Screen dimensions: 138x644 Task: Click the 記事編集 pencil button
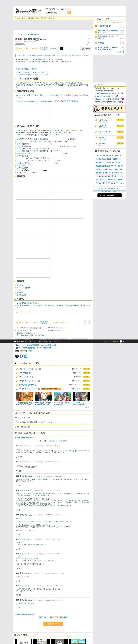click(x=86, y=49)
